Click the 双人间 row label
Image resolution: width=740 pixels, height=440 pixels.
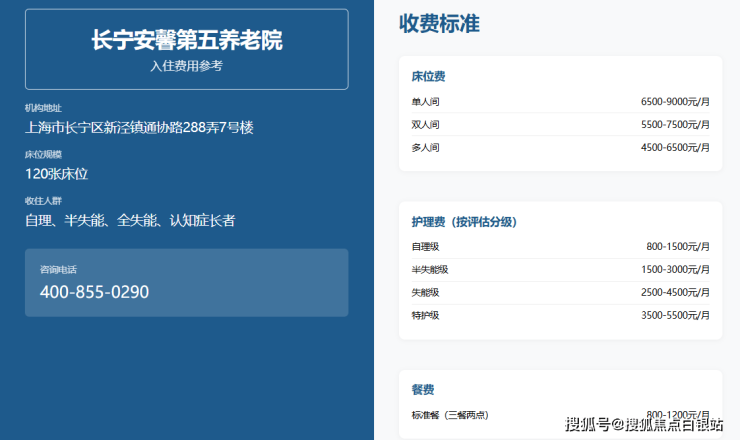[426, 125]
